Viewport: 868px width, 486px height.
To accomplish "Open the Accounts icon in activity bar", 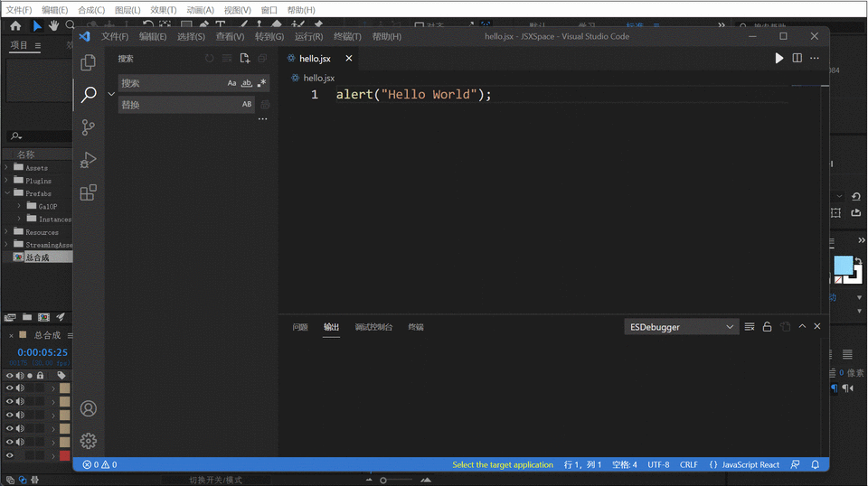I will click(88, 408).
